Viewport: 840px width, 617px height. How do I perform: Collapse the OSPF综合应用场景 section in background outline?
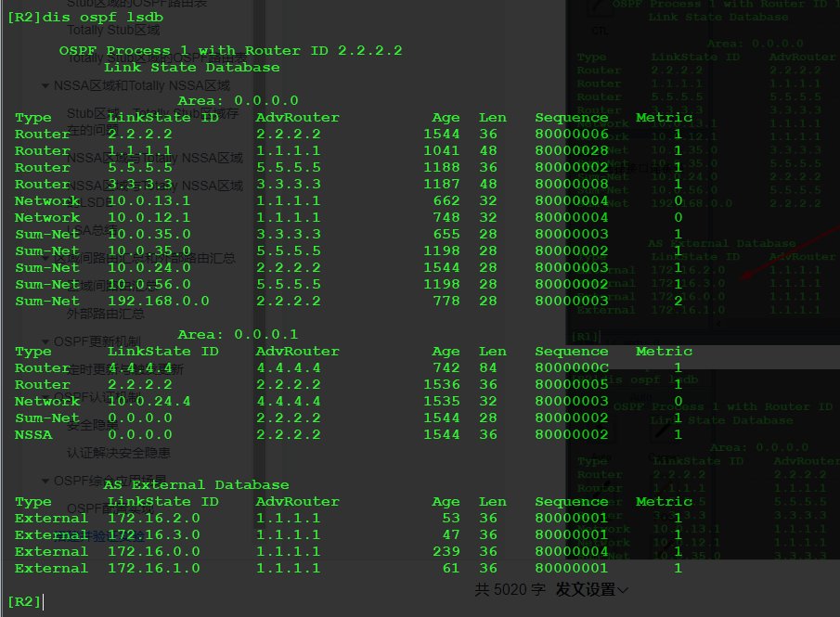(45, 481)
